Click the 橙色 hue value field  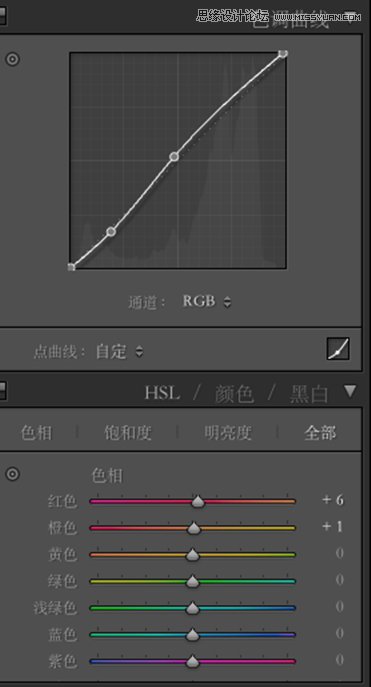tap(332, 527)
